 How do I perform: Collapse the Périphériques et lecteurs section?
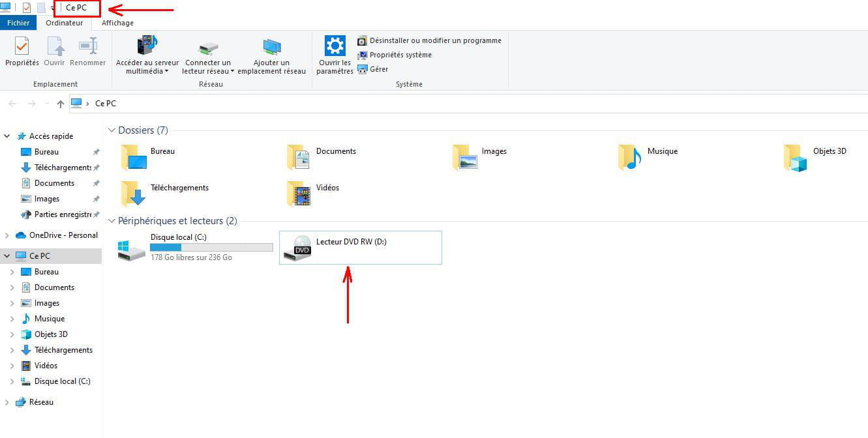point(112,221)
